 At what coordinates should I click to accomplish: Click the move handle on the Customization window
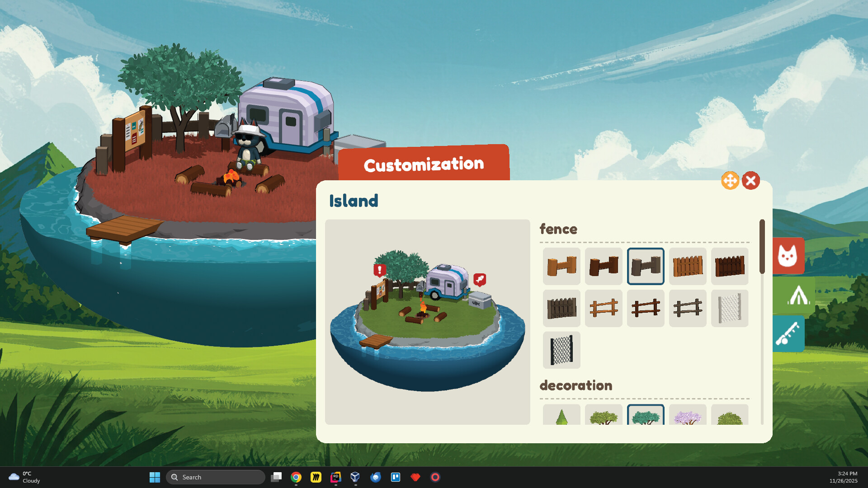click(x=731, y=180)
